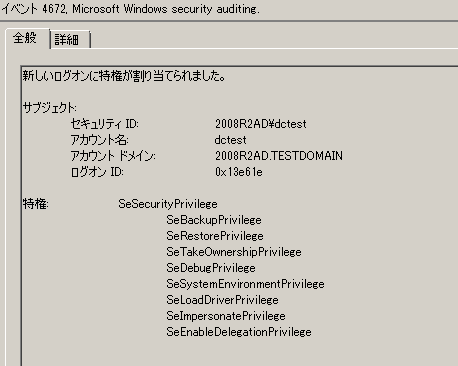Select the dctest account name value
Screen dimensions: 458x366
[x=231, y=140]
